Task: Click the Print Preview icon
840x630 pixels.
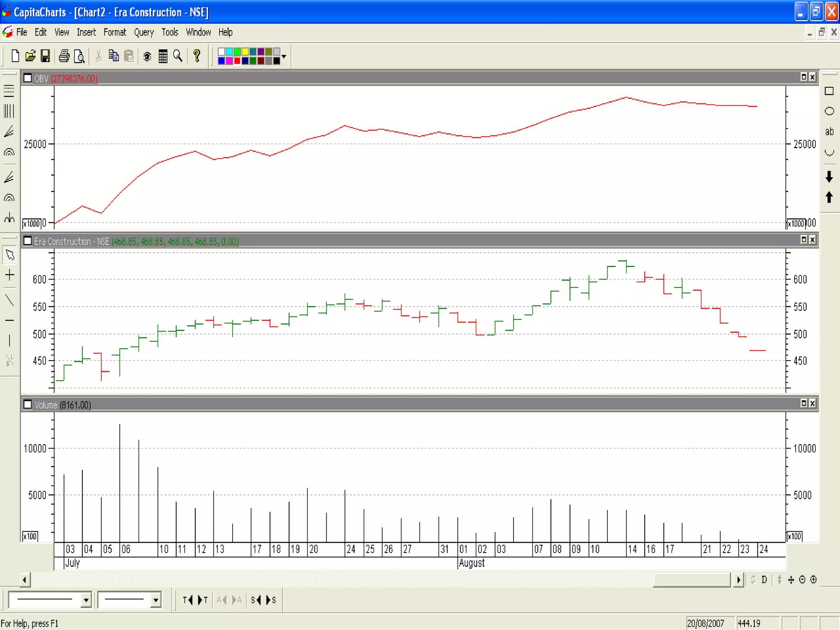Action: 79,56
